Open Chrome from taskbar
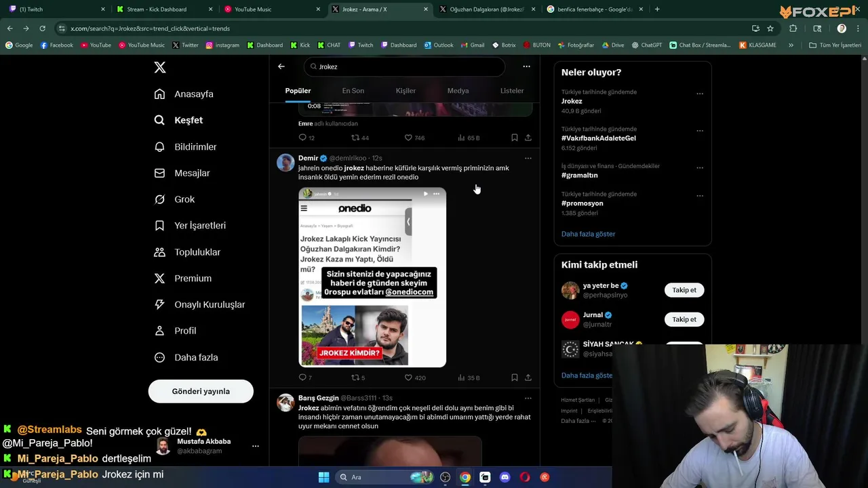This screenshot has width=868, height=488. point(465,477)
